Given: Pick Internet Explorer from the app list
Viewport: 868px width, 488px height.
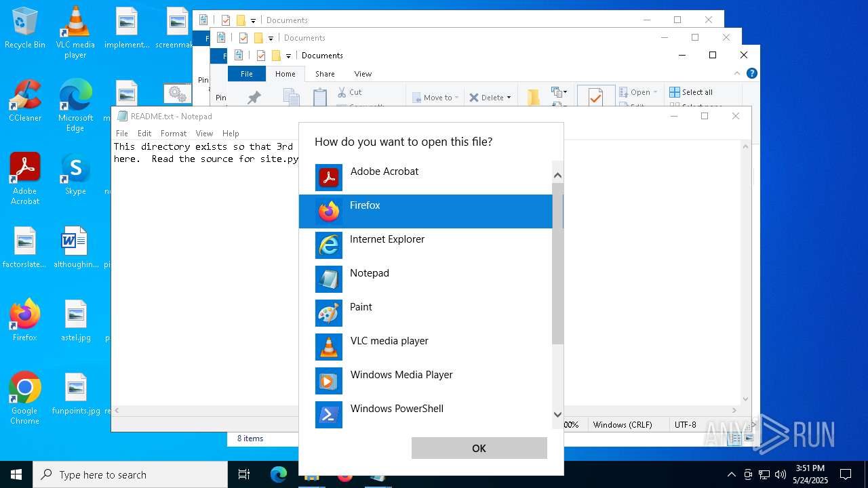Looking at the screenshot, I should 426,245.
